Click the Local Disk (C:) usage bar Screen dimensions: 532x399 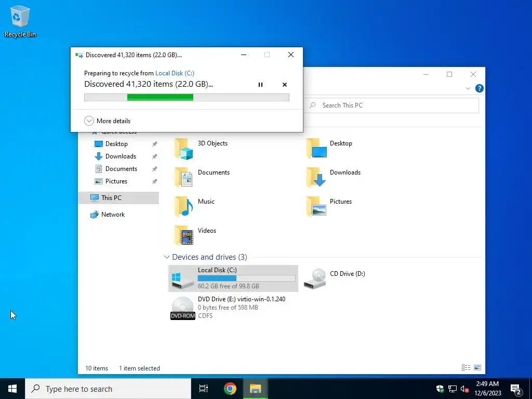point(247,278)
